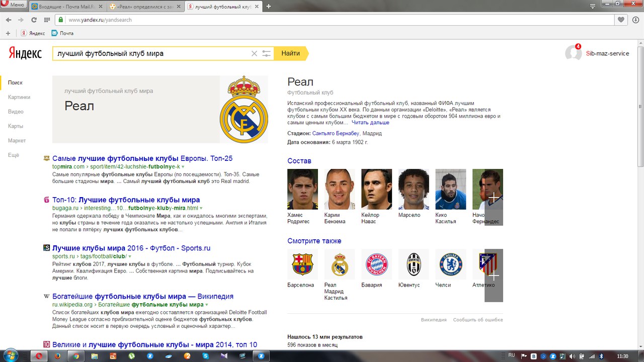The width and height of the screenshot is (644, 362).
Task: Open a new tab with plus button
Action: click(269, 7)
